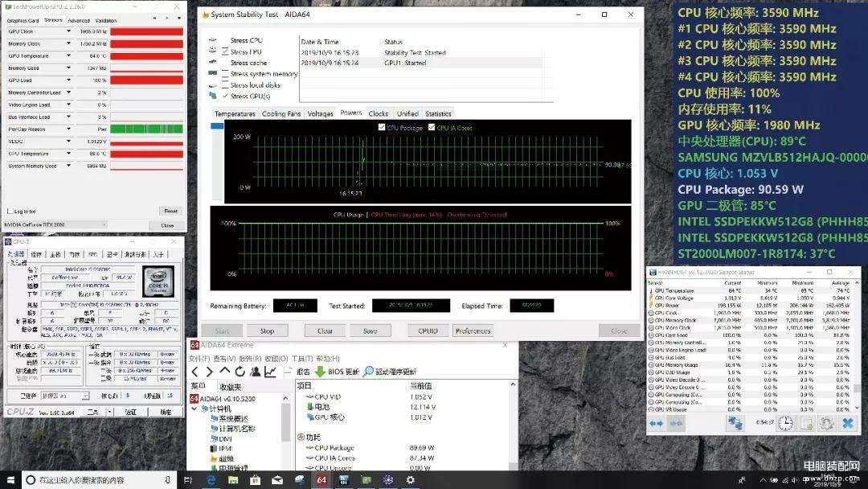The width and height of the screenshot is (868, 489).
Task: Click the HWiNFO remote network monitors icon
Action: pos(735,424)
